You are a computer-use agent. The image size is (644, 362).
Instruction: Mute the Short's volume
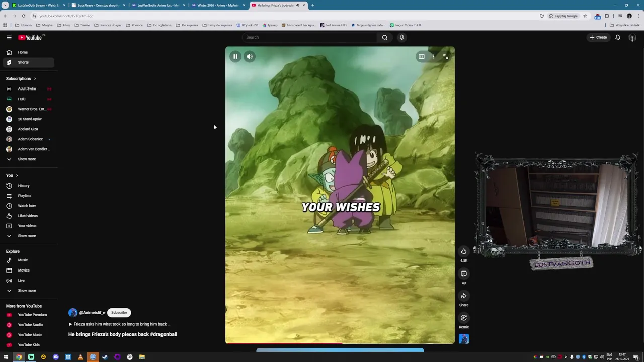[250, 57]
